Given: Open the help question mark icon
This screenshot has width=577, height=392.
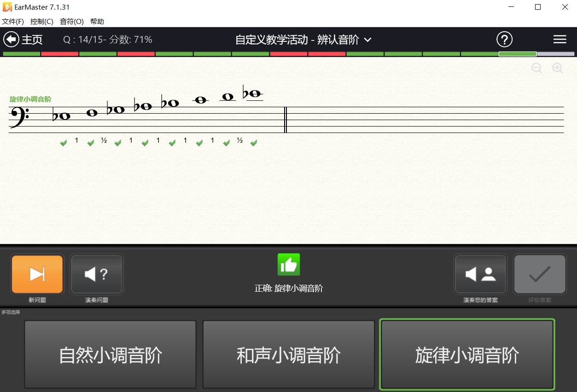Looking at the screenshot, I should point(504,40).
